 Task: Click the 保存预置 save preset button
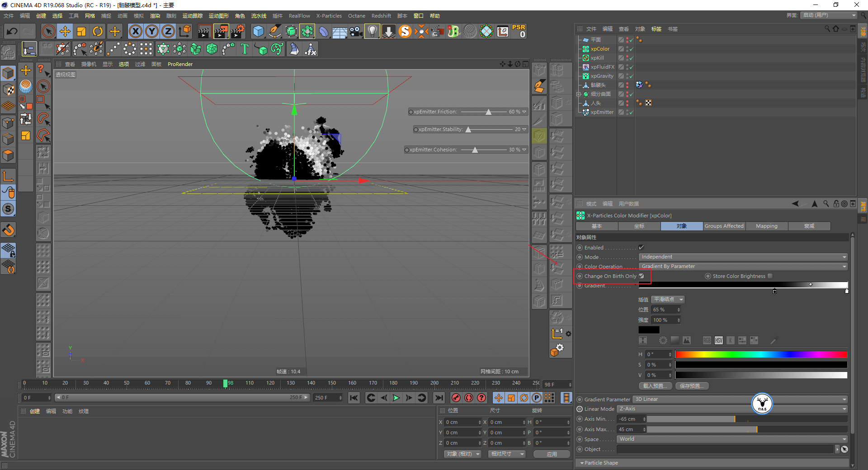click(x=692, y=386)
